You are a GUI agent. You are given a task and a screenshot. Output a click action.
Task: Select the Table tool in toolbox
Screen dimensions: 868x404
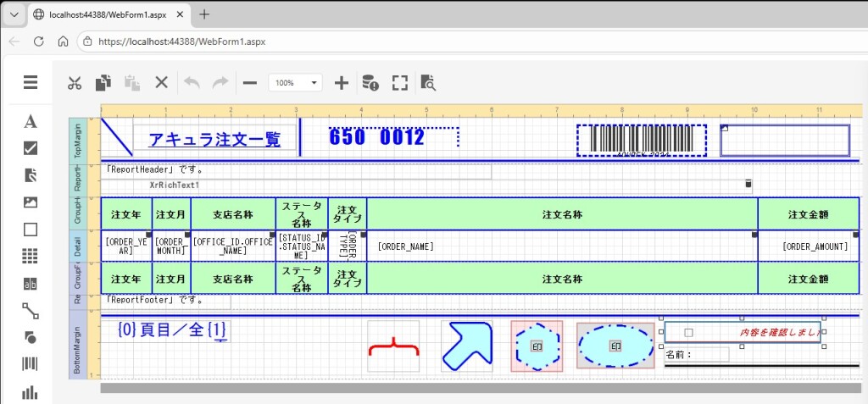tap(31, 256)
